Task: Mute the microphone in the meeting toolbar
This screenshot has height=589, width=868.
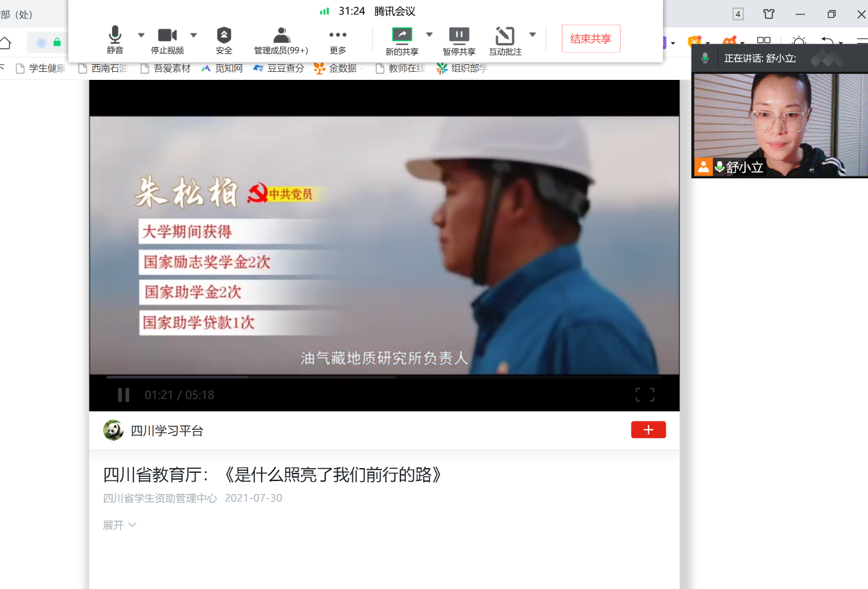Action: click(115, 40)
